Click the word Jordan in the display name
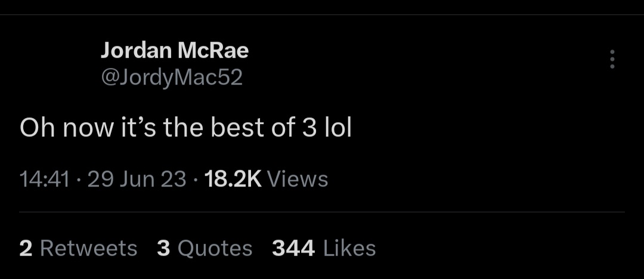Image resolution: width=644 pixels, height=279 pixels. [x=136, y=51]
